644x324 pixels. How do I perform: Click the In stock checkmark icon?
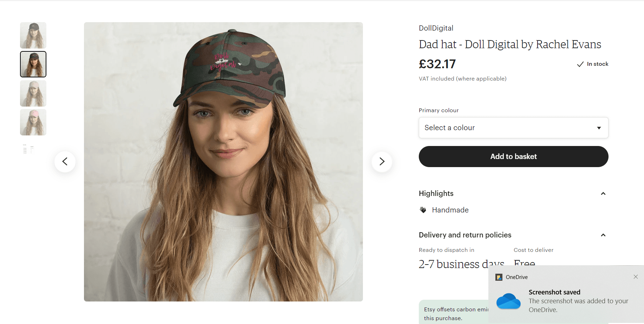580,64
